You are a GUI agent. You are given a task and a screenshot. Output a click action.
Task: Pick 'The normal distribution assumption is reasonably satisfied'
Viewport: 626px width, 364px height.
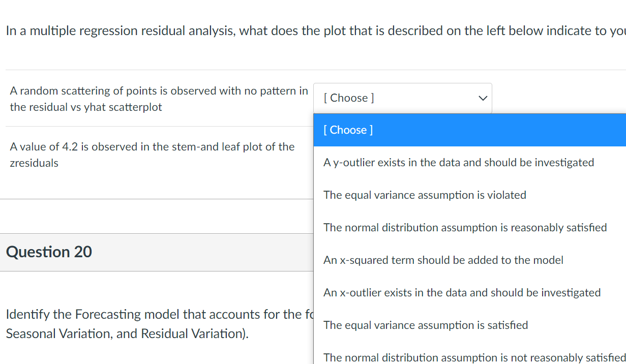[465, 227]
